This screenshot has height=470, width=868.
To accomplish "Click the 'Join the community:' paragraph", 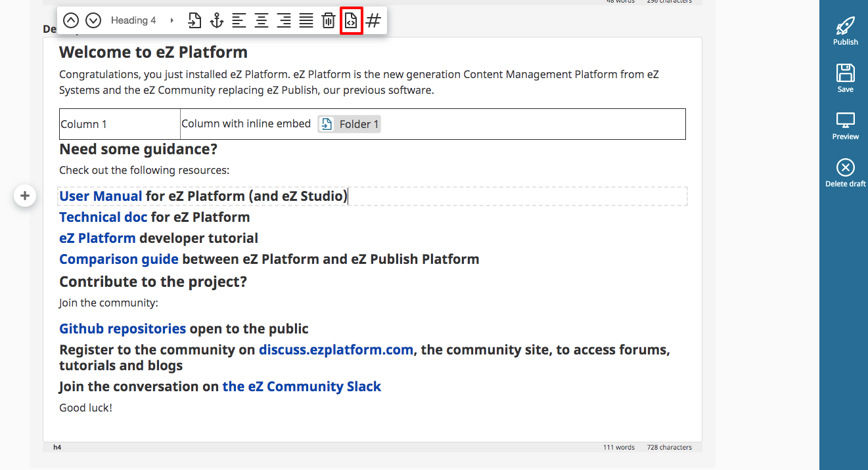I will pos(108,303).
